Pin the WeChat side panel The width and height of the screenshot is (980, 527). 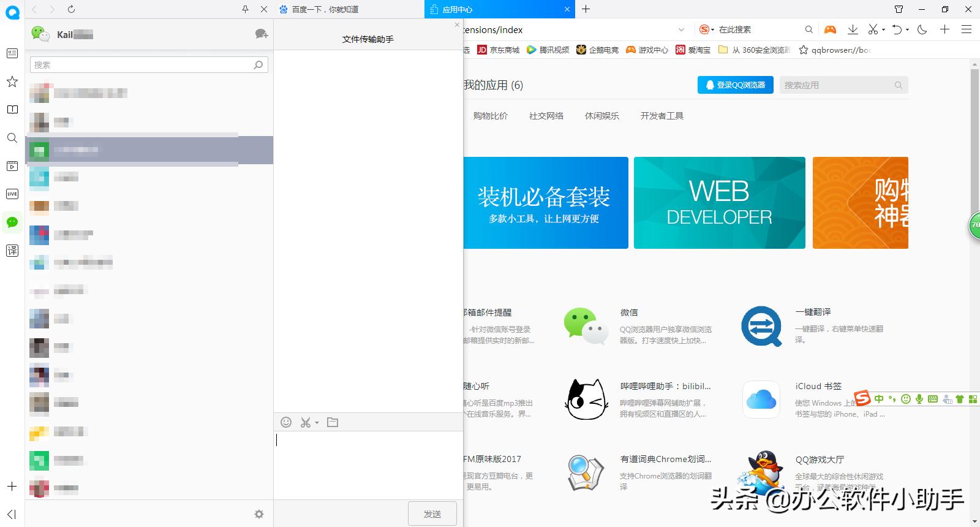tap(245, 9)
